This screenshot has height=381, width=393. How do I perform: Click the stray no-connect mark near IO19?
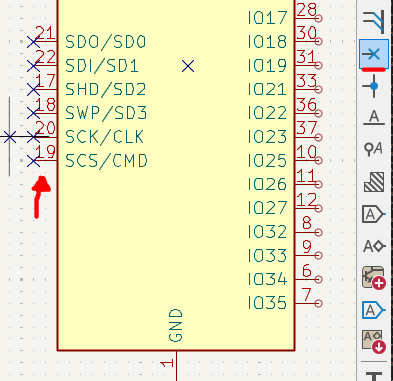click(x=188, y=66)
